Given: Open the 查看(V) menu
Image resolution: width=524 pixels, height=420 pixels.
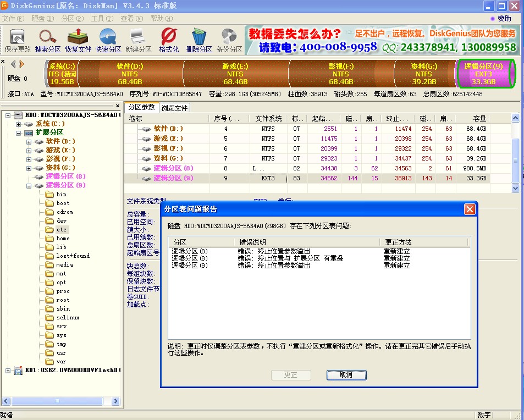Looking at the screenshot, I should tap(132, 19).
